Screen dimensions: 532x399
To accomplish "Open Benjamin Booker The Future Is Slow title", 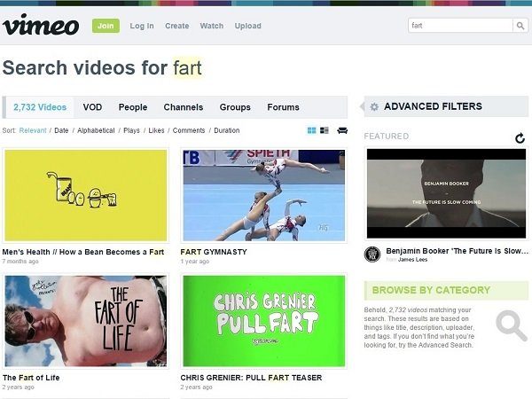I will coord(457,251).
